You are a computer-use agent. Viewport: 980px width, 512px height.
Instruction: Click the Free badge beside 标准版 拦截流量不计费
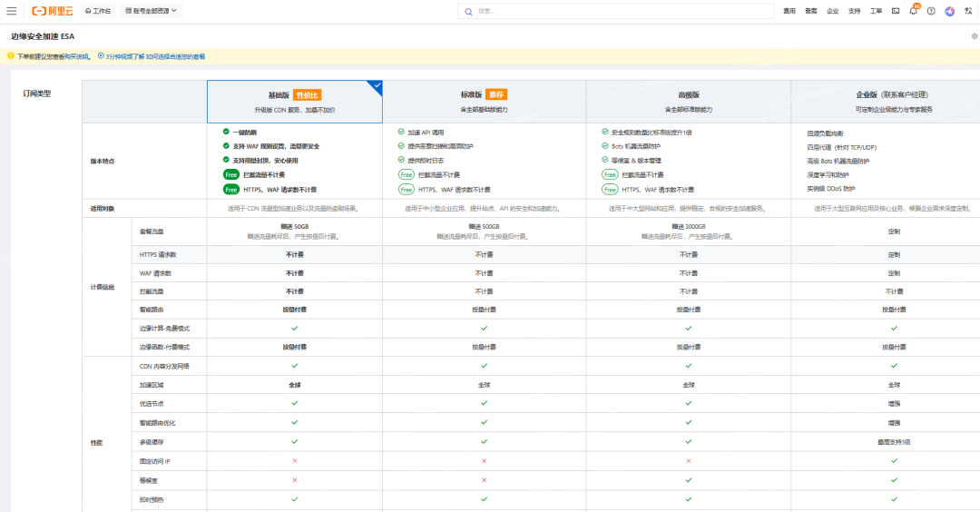(x=407, y=175)
